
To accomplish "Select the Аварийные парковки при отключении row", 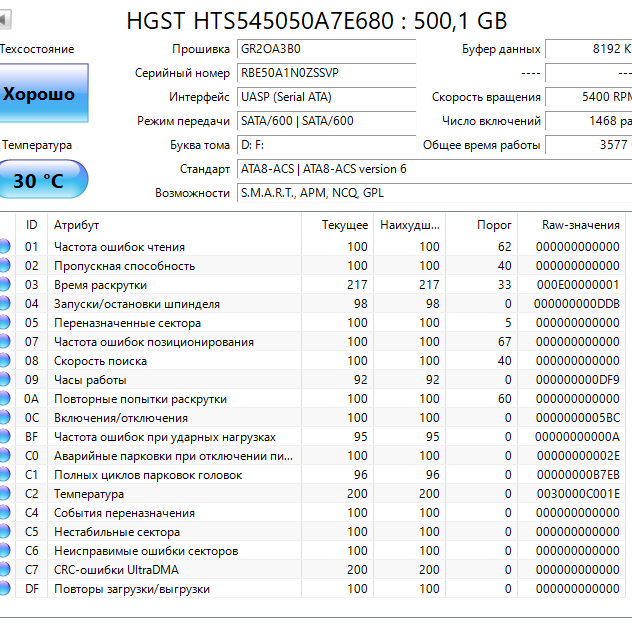I will 312,455.
